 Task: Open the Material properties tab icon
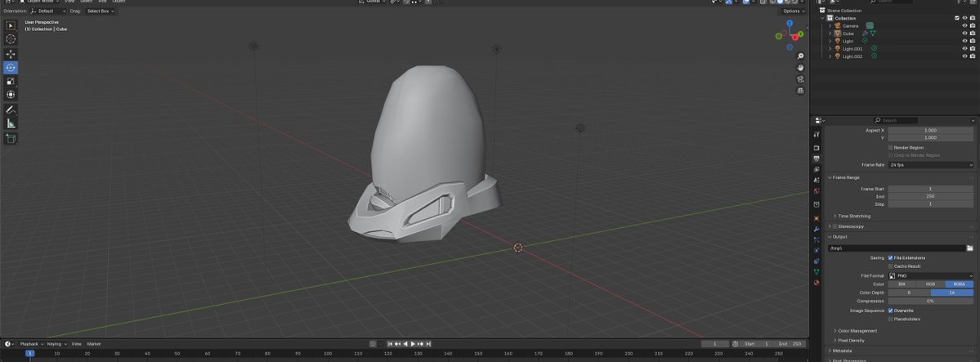[817, 283]
